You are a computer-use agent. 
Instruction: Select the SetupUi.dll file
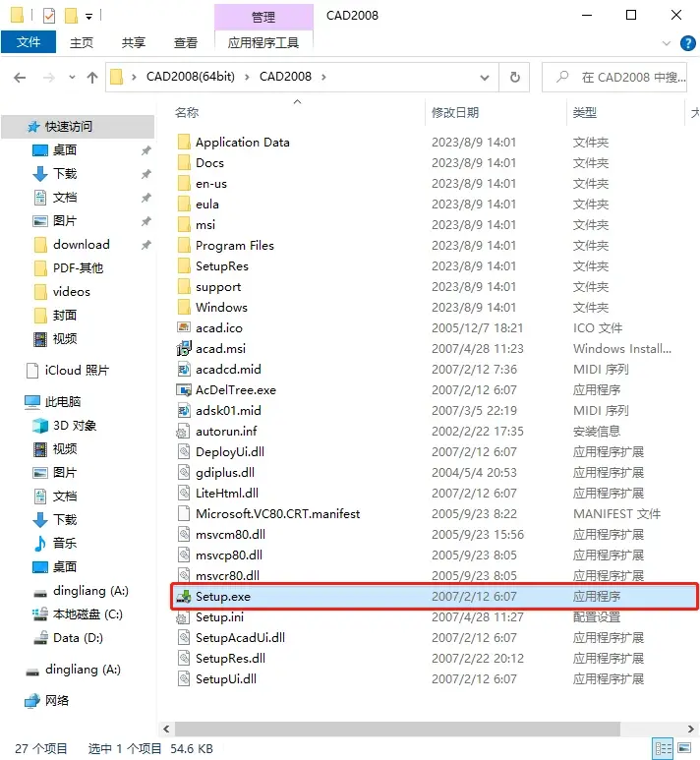point(226,679)
